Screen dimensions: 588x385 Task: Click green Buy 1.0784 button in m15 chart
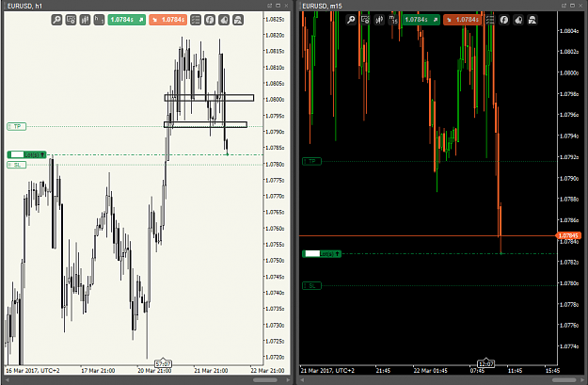pyautogui.click(x=421, y=20)
